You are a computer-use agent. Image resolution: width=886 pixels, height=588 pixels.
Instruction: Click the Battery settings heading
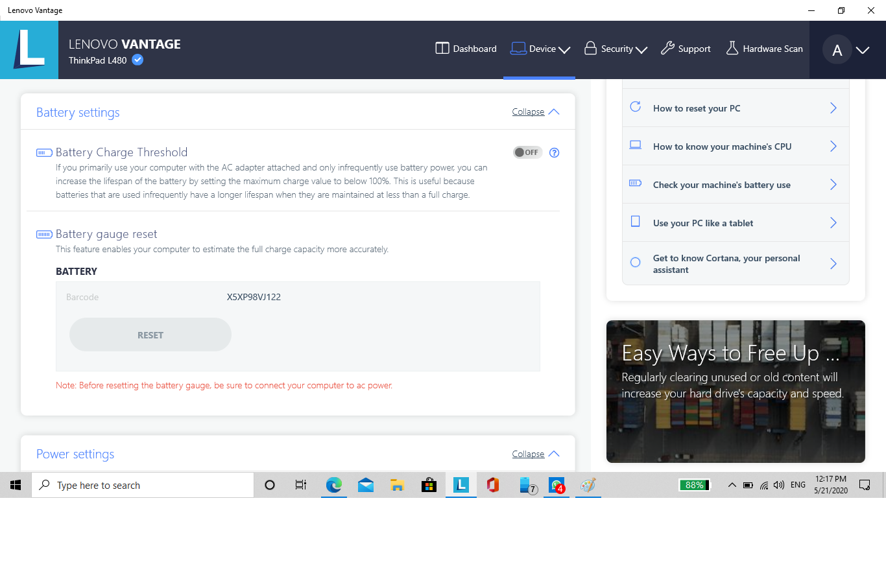(x=78, y=112)
